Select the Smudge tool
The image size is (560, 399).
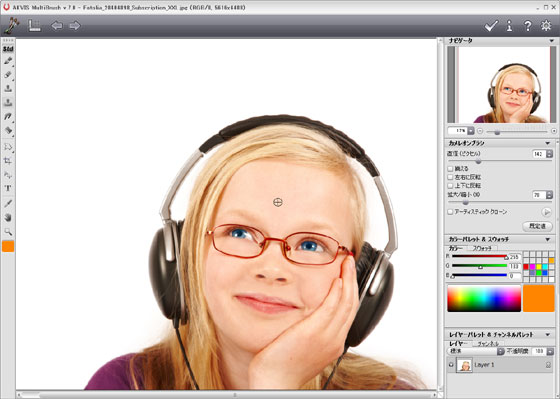point(8,116)
